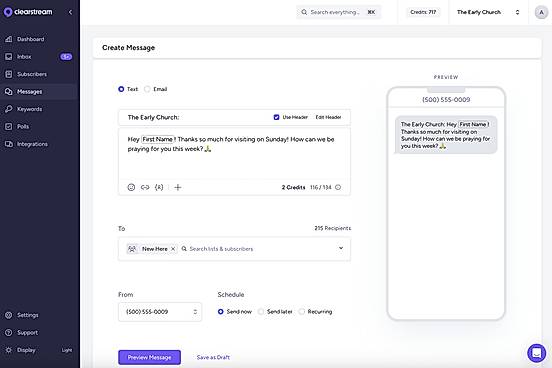552x368 pixels.
Task: Click the Settings gear icon
Action: [9, 315]
